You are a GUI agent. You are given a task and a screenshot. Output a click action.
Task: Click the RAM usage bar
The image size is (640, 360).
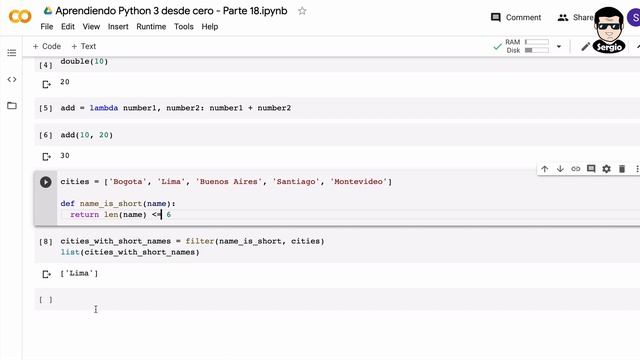tap(537, 42)
